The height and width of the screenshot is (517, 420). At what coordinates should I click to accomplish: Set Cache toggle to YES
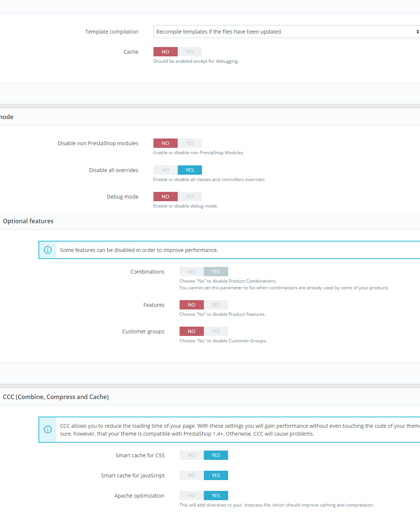point(190,52)
